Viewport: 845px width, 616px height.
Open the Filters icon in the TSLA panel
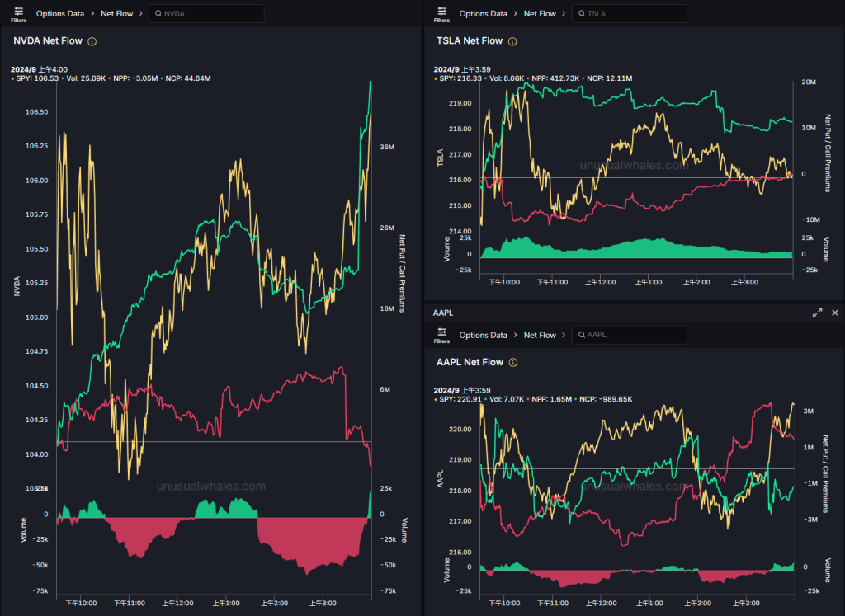click(x=441, y=13)
